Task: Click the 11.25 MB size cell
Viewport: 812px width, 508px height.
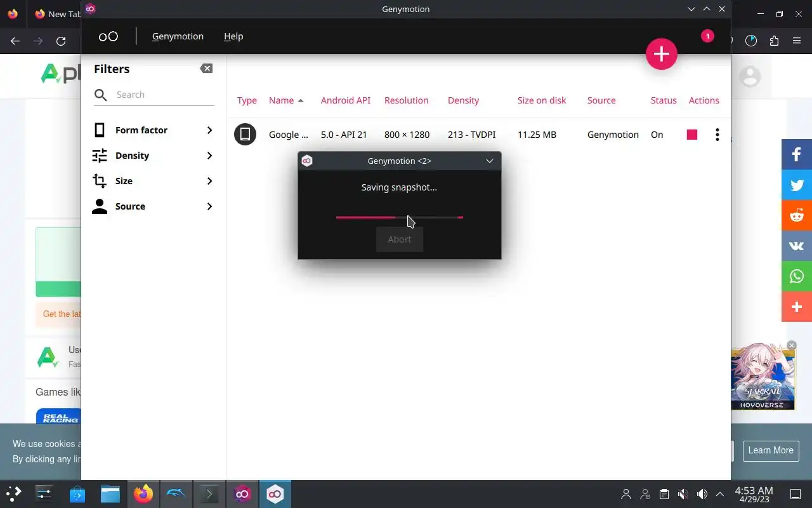Action: [537, 135]
